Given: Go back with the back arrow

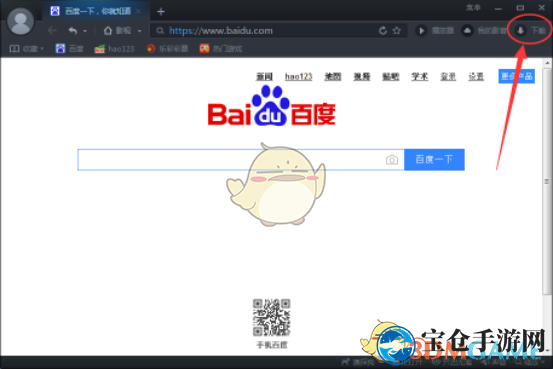Looking at the screenshot, I should pos(52,31).
